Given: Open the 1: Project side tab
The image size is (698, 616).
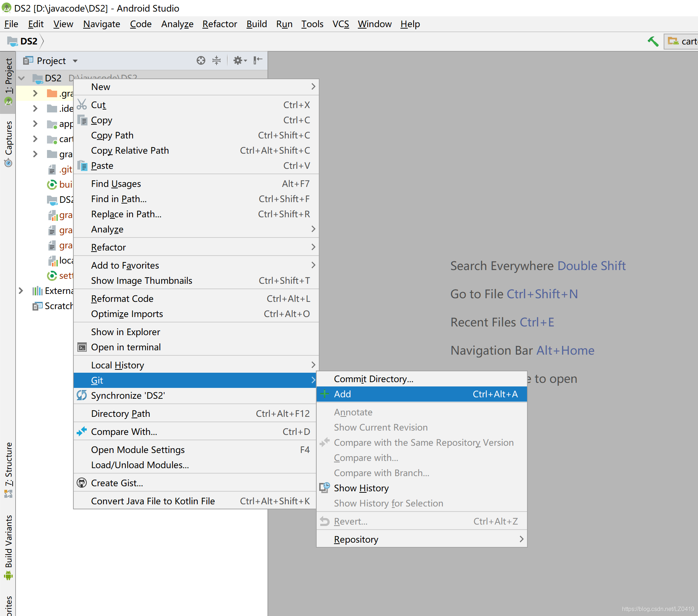Looking at the screenshot, I should pyautogui.click(x=8, y=82).
